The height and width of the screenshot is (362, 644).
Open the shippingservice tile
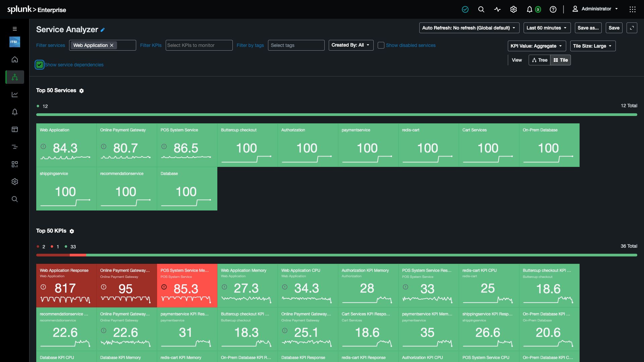(x=66, y=189)
